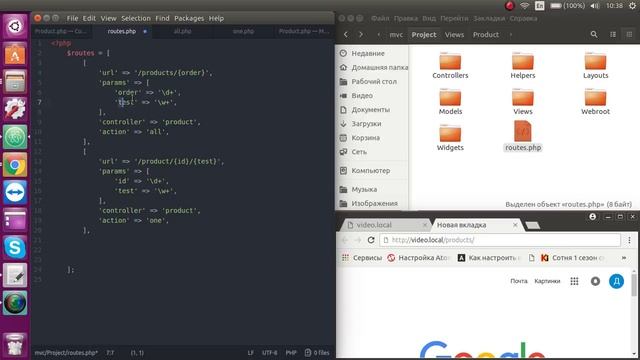
Task: Show more Chrome bookmarks chevron
Action: pyautogui.click(x=624, y=258)
